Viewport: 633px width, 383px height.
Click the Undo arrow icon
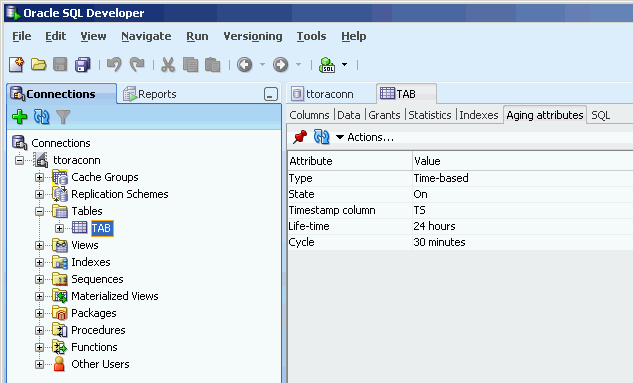[114, 65]
